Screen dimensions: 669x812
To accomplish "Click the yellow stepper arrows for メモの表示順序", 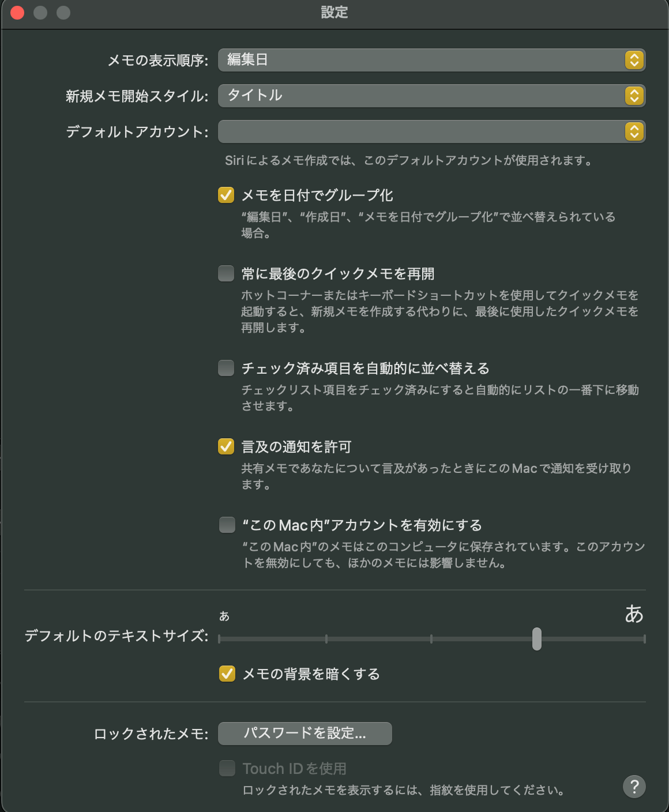I will 634,60.
